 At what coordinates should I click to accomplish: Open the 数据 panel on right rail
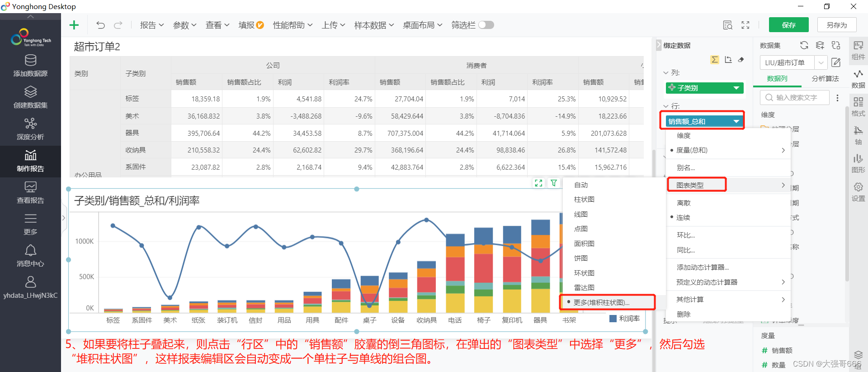(858, 79)
